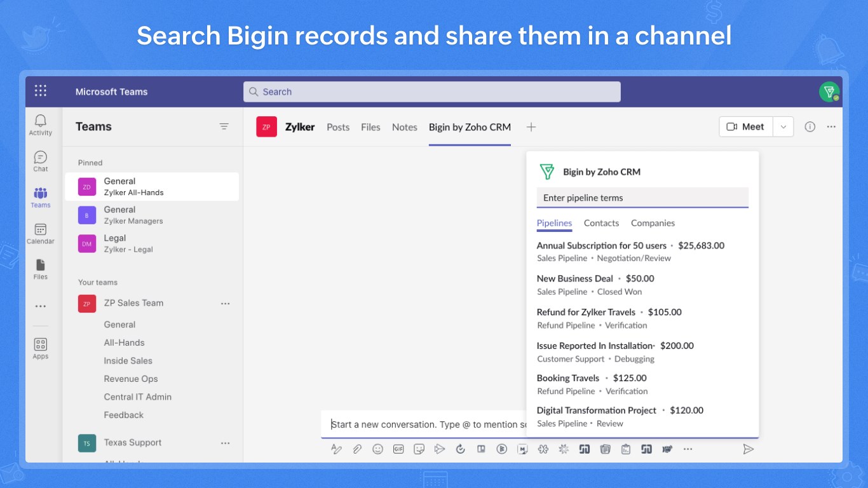The height and width of the screenshot is (488, 868).
Task: Click the Zylker team ZP avatar
Action: (x=266, y=127)
